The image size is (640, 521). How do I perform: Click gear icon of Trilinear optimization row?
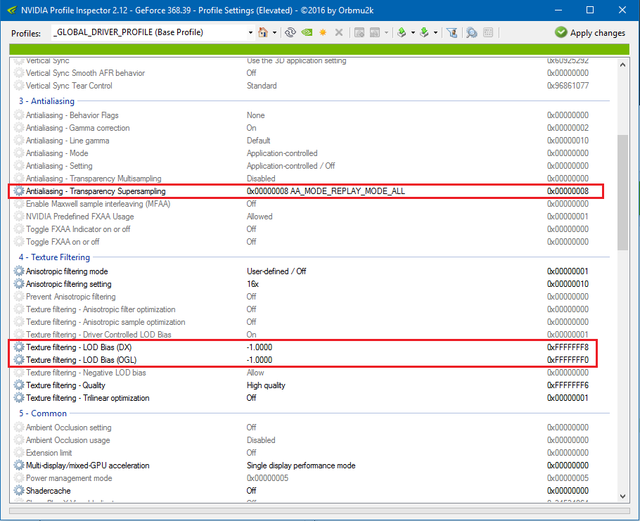(19, 398)
